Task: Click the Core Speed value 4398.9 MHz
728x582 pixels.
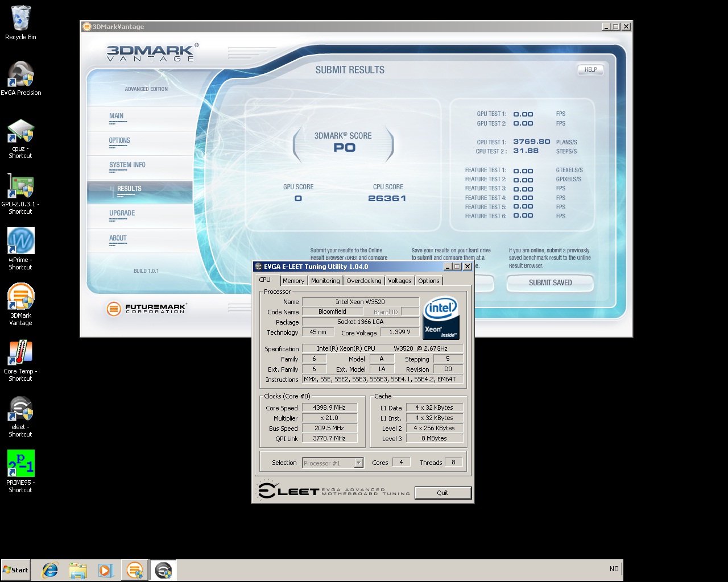Action: [329, 408]
